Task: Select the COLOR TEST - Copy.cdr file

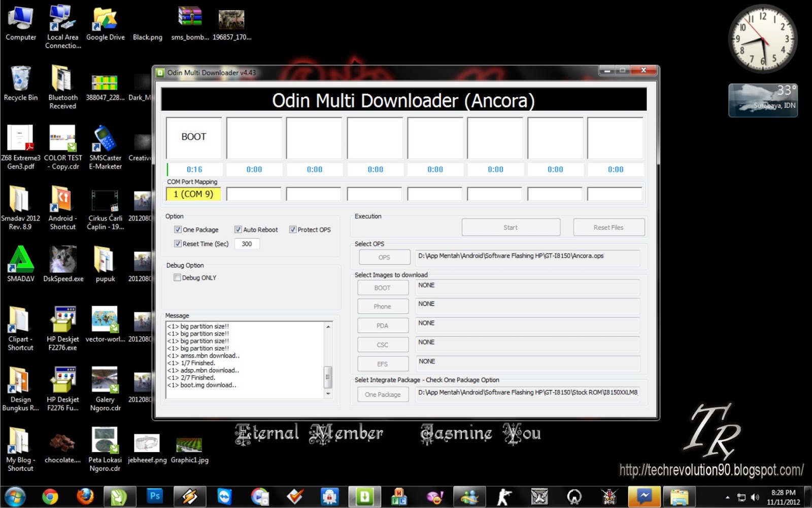Action: [x=63, y=148]
